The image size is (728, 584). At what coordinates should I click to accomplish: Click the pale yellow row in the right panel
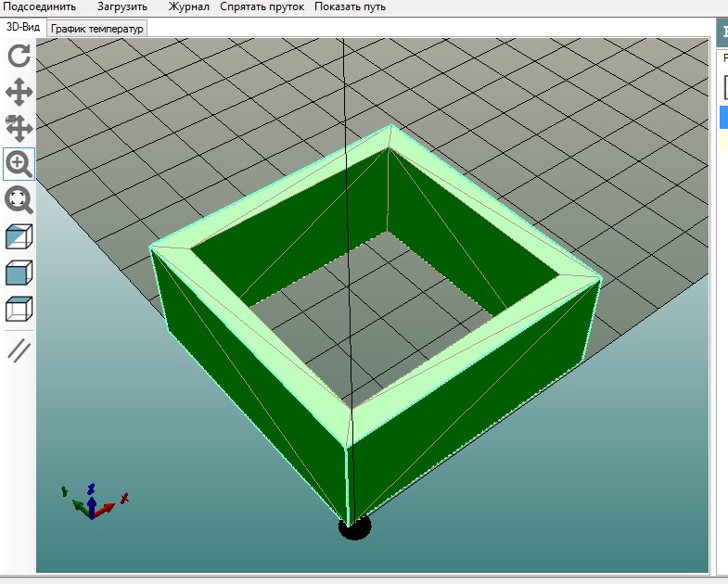tap(723, 140)
